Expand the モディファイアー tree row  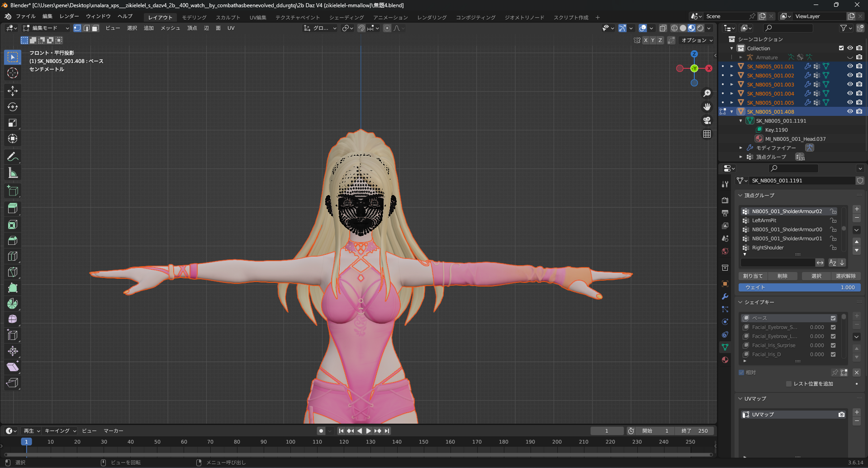(x=740, y=148)
